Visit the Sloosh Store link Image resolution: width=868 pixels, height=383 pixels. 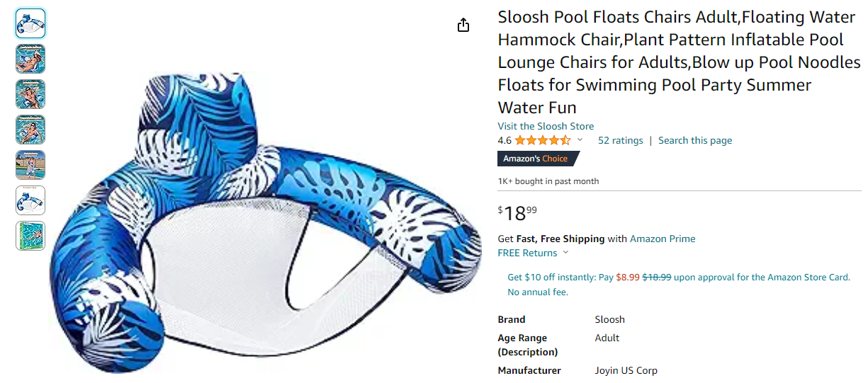click(x=546, y=126)
